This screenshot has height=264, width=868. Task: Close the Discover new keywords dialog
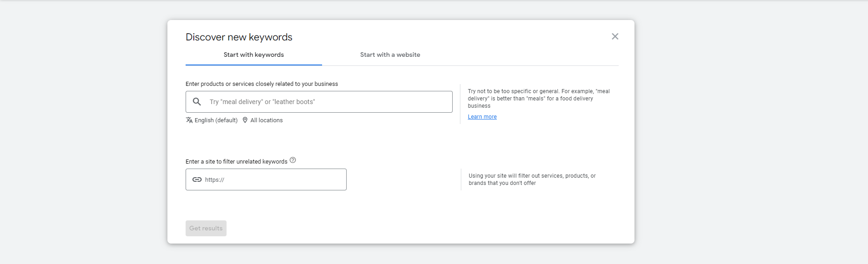click(x=615, y=36)
